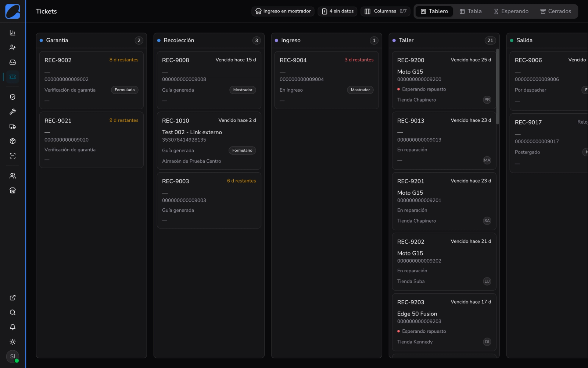Click the MA assignee avatar on REC-9013
This screenshot has height=368, width=588.
487,160
